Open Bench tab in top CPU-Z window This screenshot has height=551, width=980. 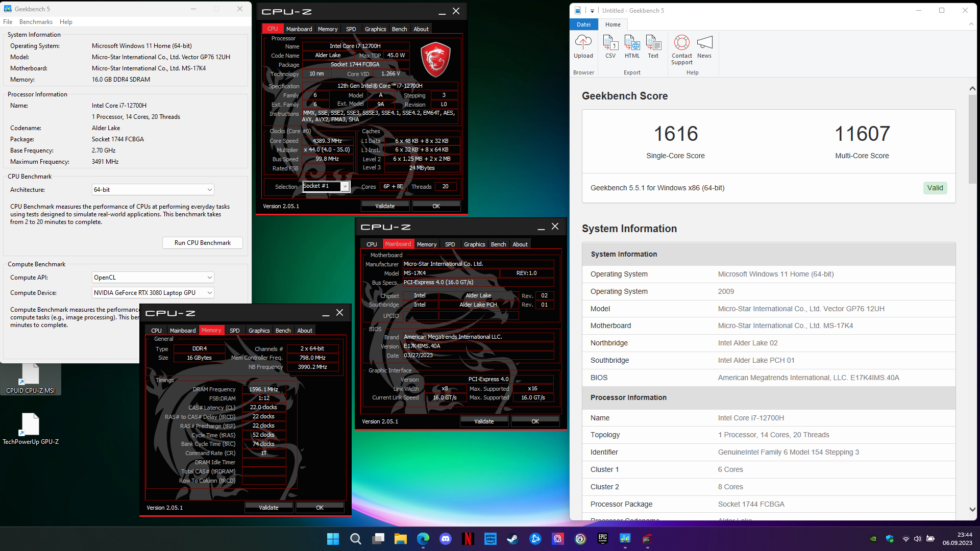[399, 29]
